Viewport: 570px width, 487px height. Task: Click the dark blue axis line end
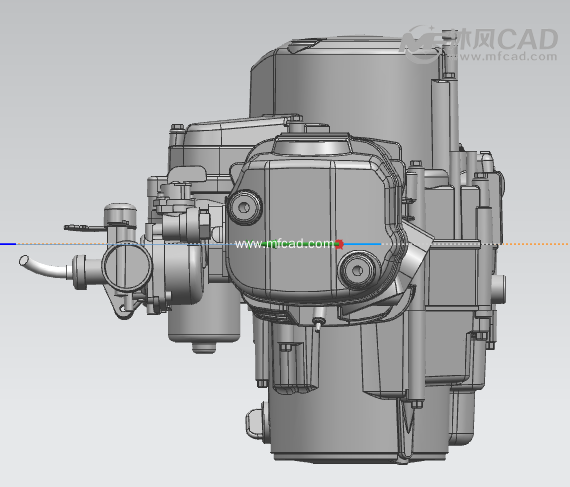pyautogui.click(x=8, y=244)
